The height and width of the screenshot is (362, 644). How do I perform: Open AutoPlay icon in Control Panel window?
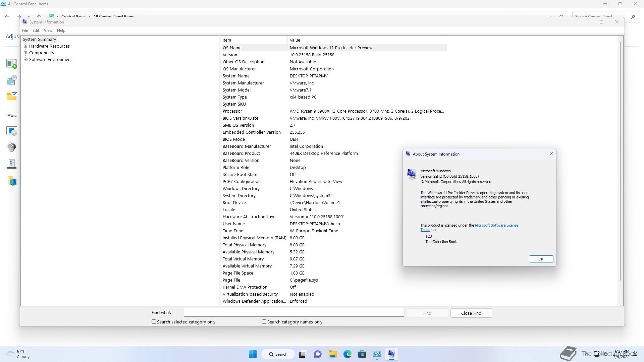click(12, 64)
